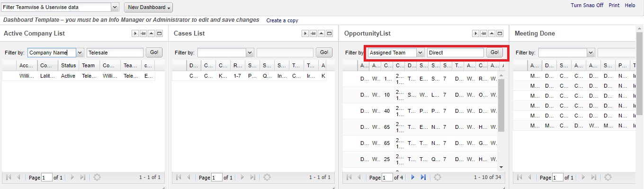
Task: Go to next page in OpportunityList pager
Action: click(x=413, y=177)
